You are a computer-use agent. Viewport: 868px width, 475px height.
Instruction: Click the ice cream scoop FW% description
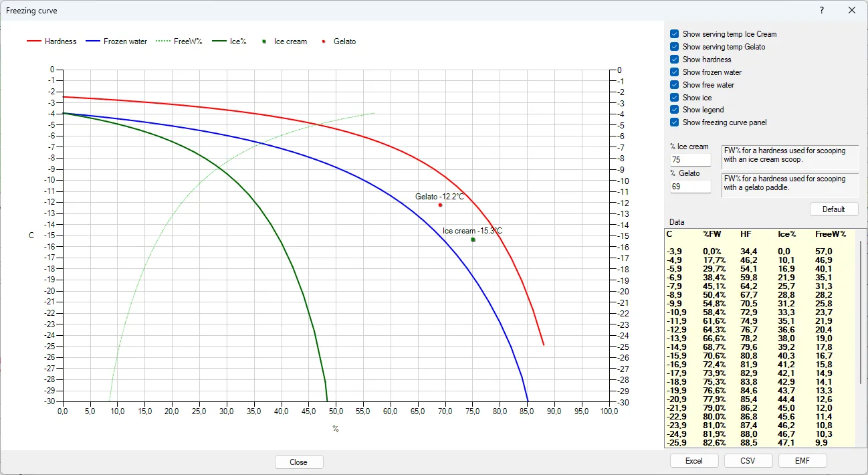tap(790, 156)
